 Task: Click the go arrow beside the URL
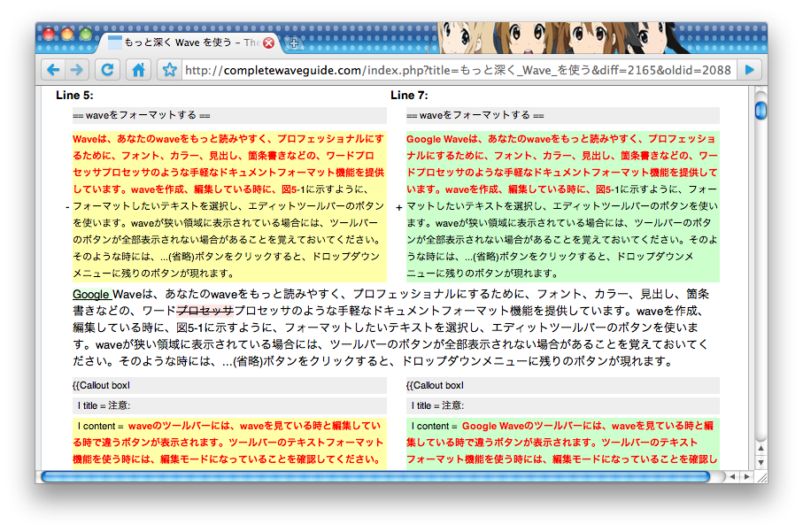click(750, 70)
